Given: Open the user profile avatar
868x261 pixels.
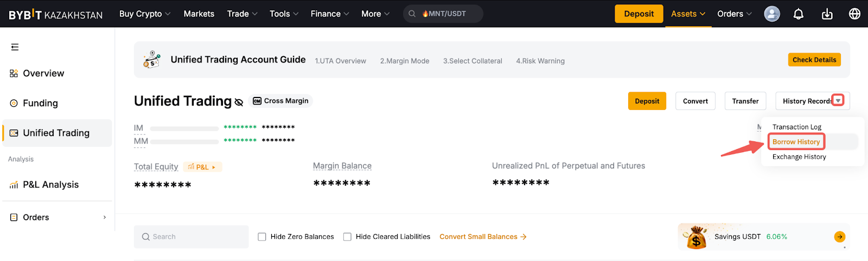Looking at the screenshot, I should [771, 14].
